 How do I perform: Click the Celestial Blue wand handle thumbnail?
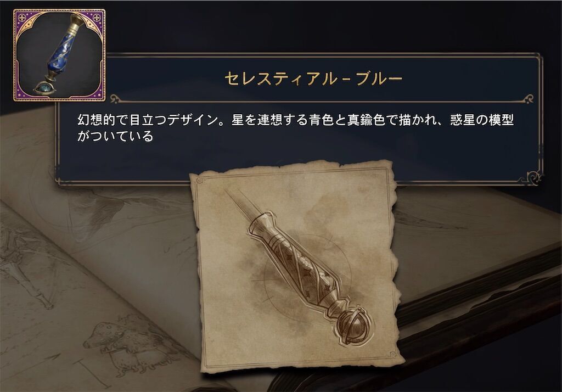[x=59, y=55]
